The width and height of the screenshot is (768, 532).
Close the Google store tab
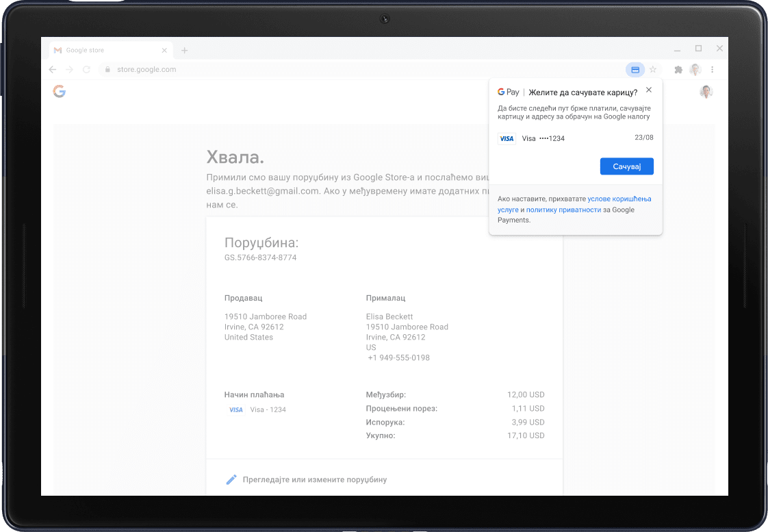[164, 51]
